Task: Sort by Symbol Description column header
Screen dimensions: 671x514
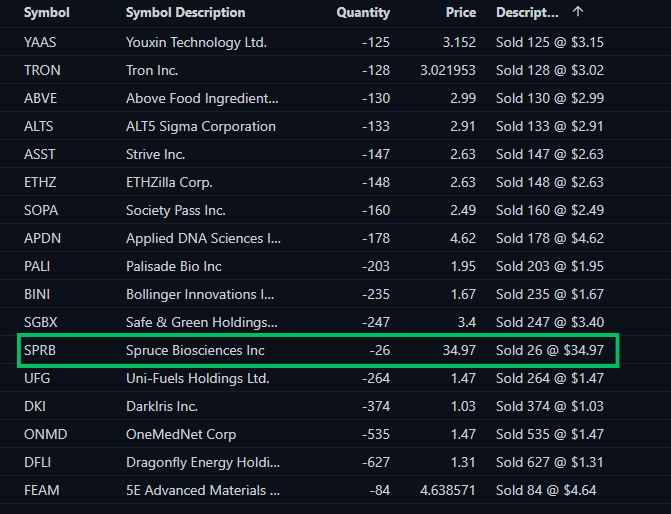Action: tap(185, 12)
